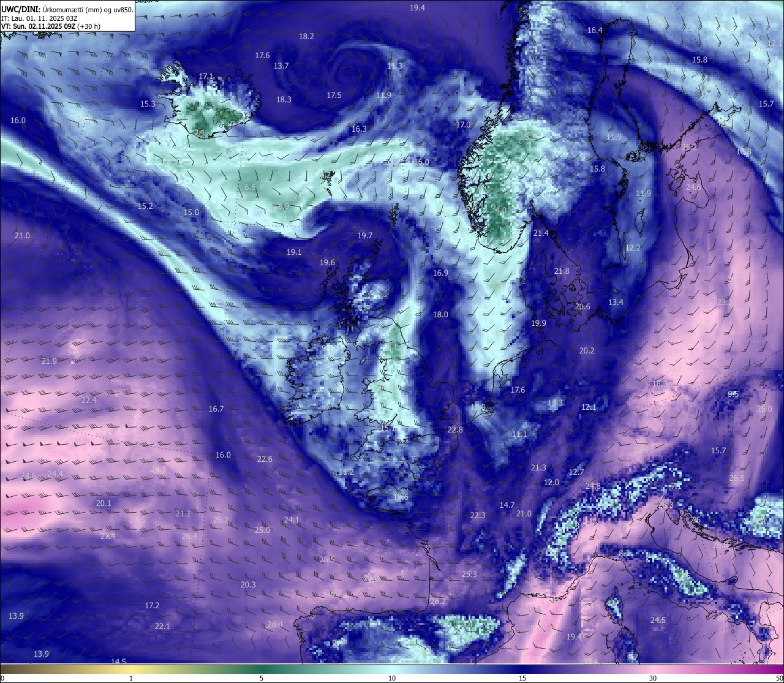The image size is (784, 683).
Task: Select the 23.2 value label
Action: tap(725, 302)
